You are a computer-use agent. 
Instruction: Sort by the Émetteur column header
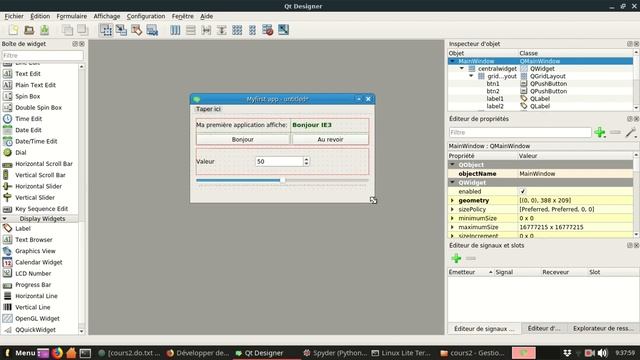(471, 272)
